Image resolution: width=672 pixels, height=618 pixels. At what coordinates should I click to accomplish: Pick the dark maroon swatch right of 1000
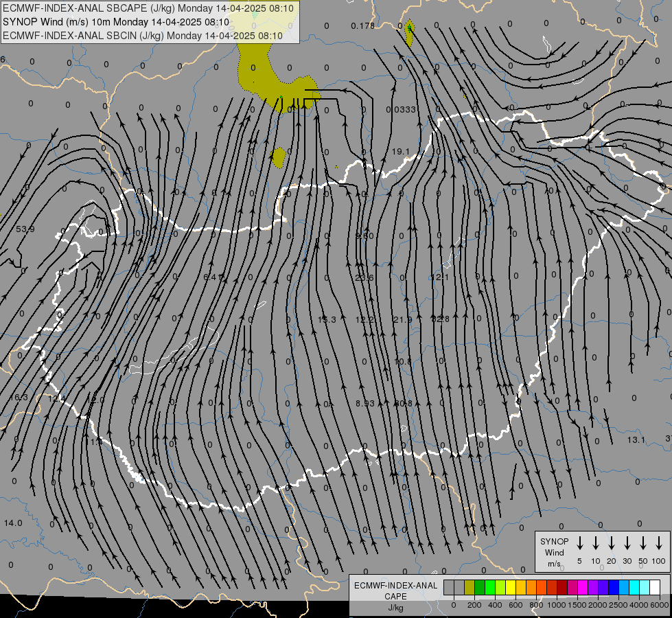coord(562,588)
